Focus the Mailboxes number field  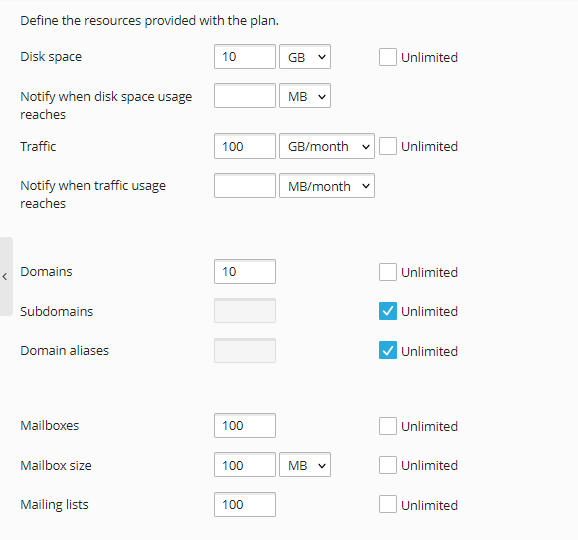click(245, 426)
